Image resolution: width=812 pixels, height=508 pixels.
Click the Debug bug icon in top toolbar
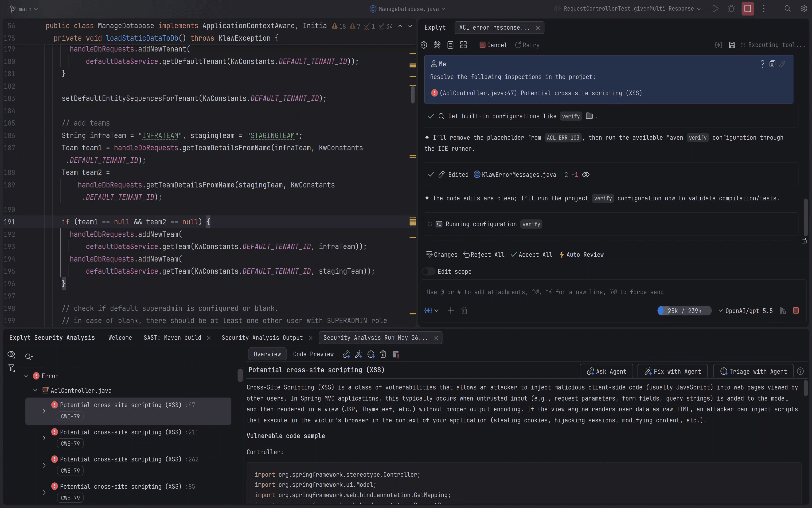coord(731,9)
